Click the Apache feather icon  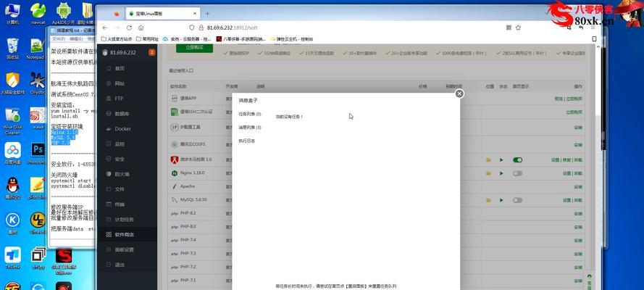pyautogui.click(x=174, y=186)
